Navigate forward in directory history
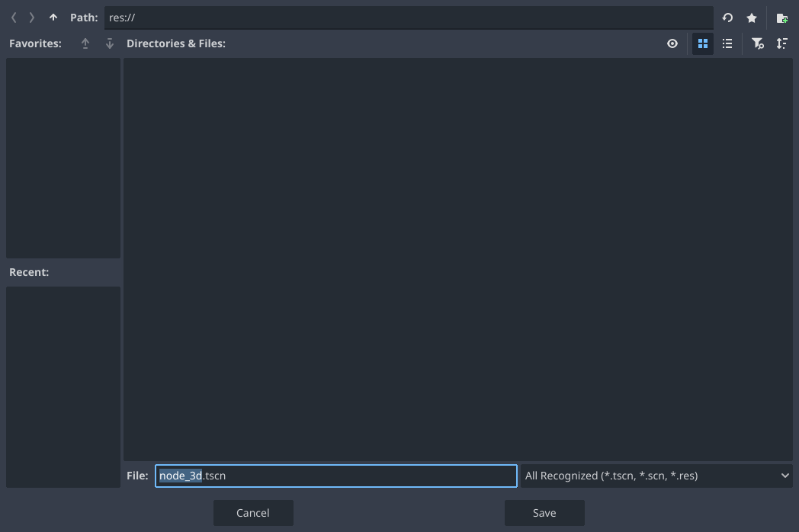 (31, 17)
